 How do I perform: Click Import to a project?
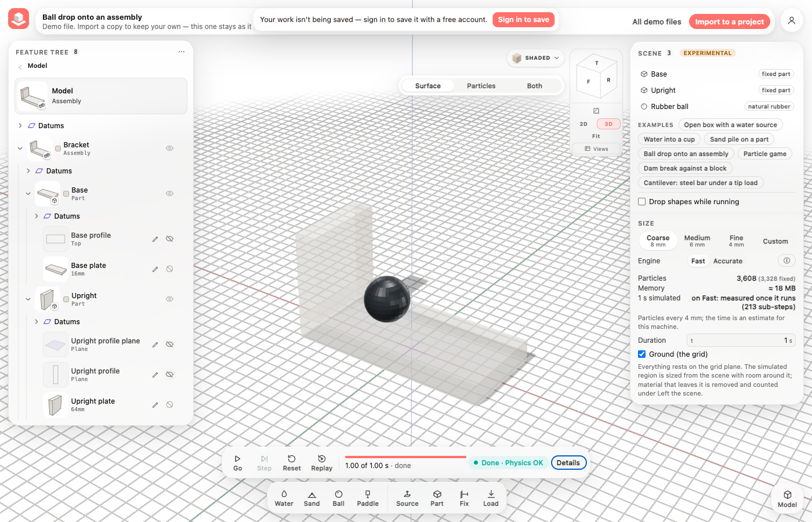click(x=730, y=21)
